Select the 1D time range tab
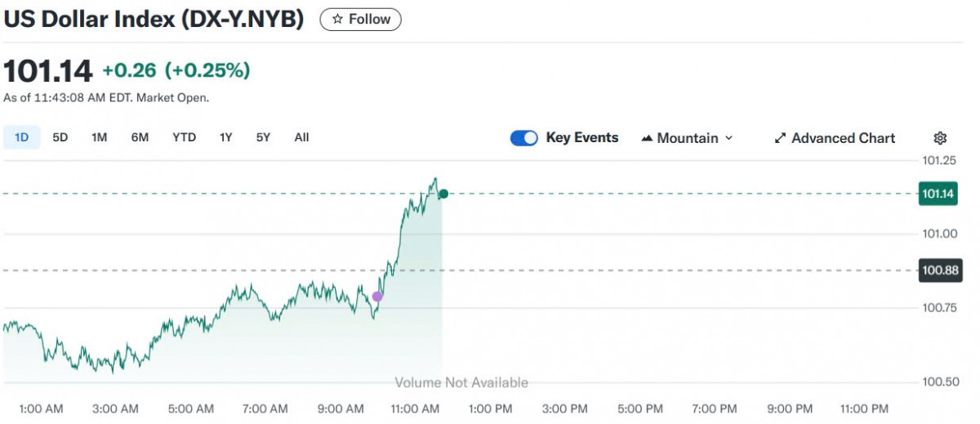This screenshot has height=424, width=980. click(21, 137)
